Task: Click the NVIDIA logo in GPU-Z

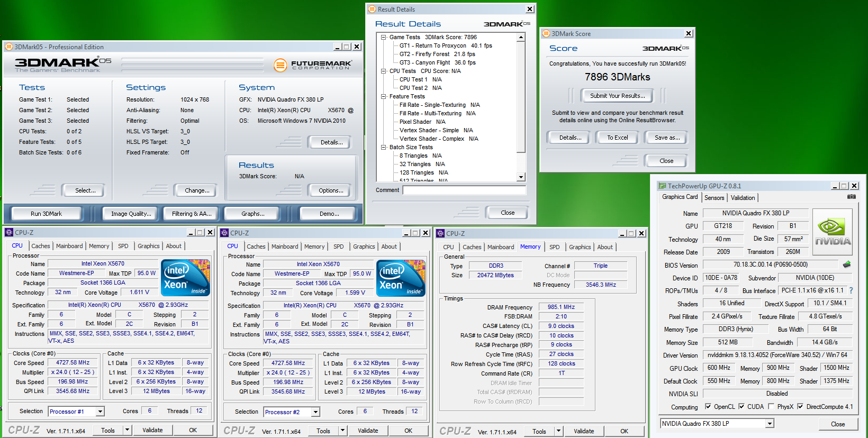Action: click(x=833, y=232)
